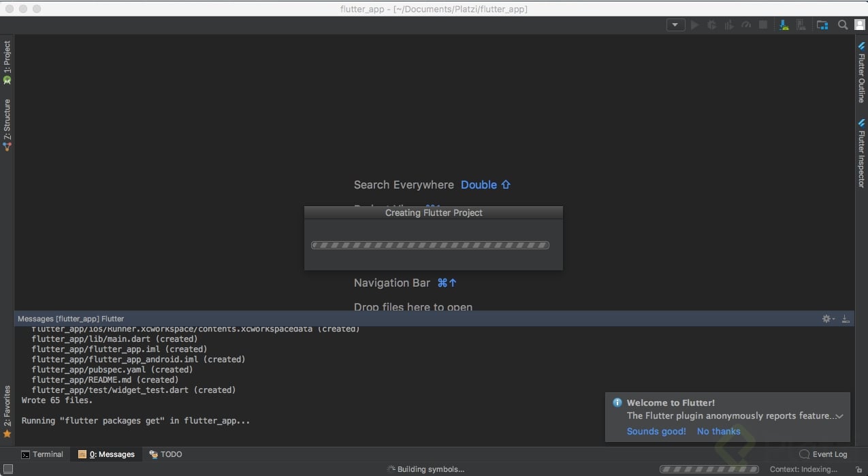Open the TODO tab
Screen dimensions: 868x476
pos(165,454)
